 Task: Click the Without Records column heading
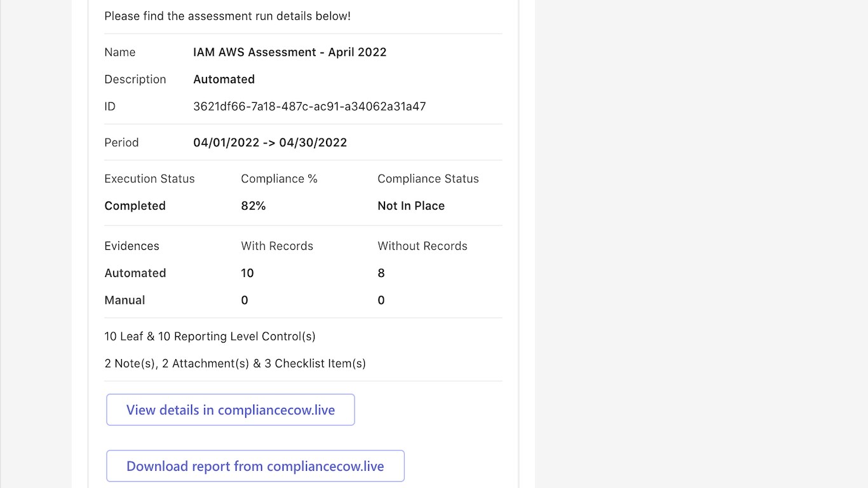pos(423,246)
